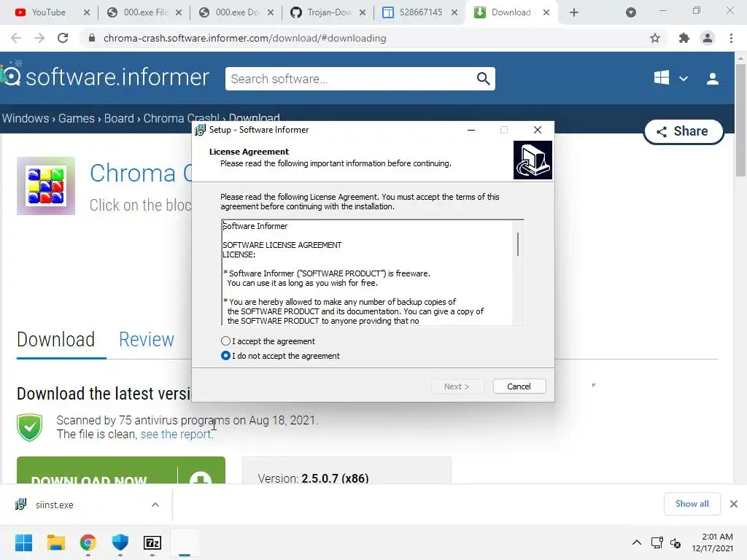
Task: Close the downloads bar
Action: coord(734,504)
